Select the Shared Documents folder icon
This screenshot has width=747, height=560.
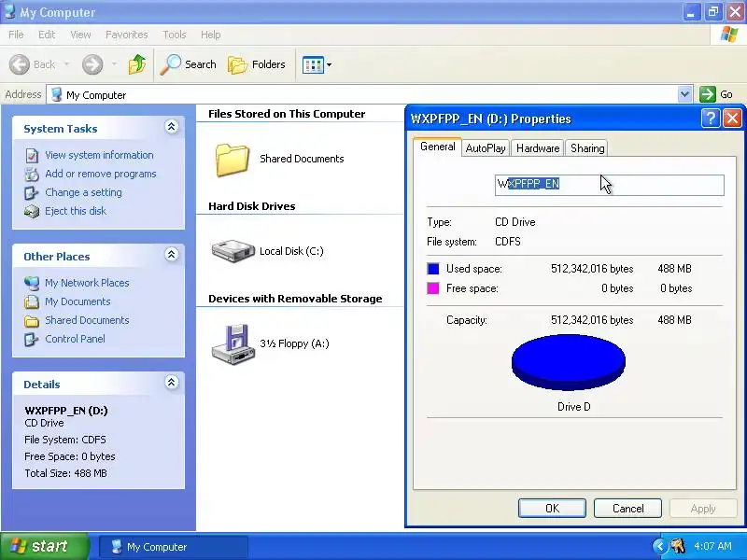pyautogui.click(x=233, y=160)
